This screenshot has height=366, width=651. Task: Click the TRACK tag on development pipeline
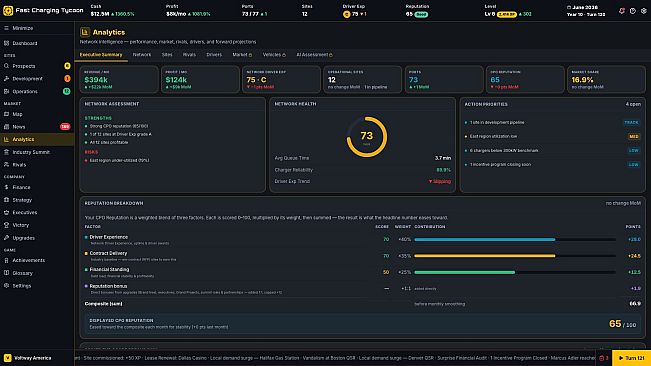pos(631,122)
